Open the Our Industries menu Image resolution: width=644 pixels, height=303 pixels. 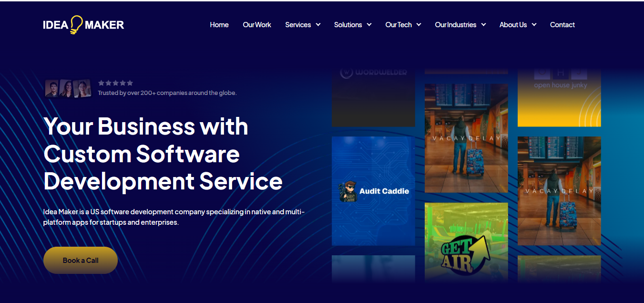(x=456, y=25)
